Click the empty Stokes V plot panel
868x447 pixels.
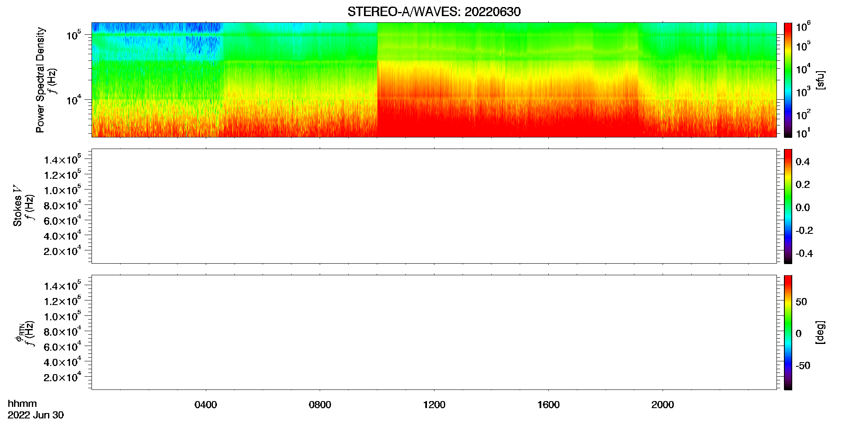point(434,206)
